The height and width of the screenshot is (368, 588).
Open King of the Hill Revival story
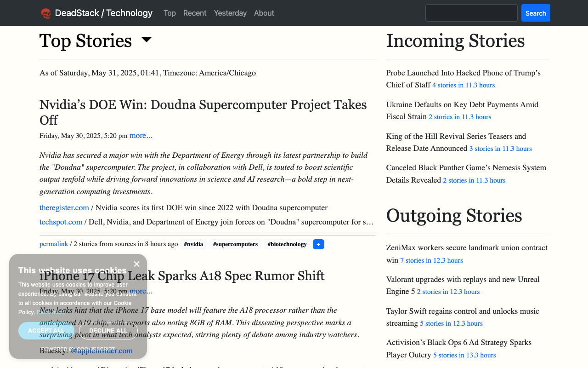(x=456, y=142)
